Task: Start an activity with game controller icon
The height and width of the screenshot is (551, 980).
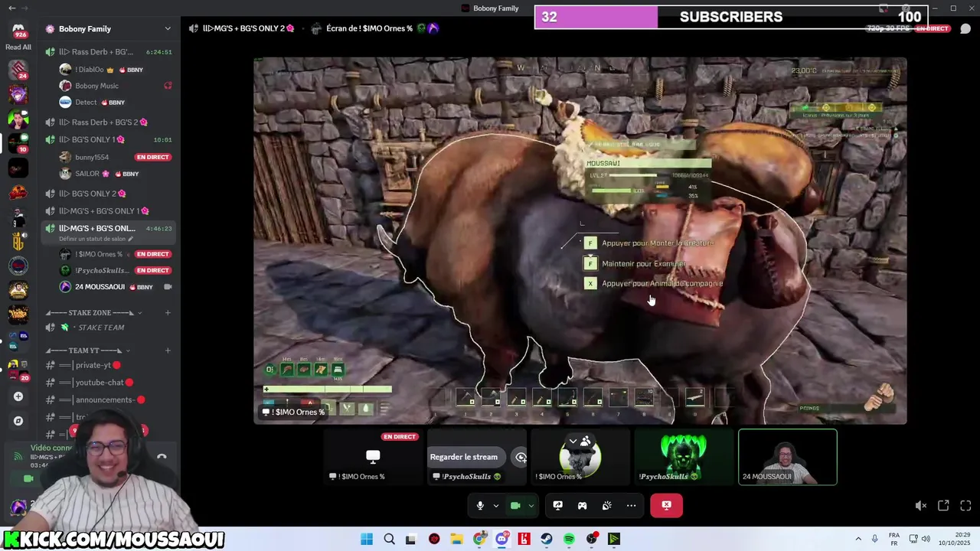Action: (x=582, y=506)
